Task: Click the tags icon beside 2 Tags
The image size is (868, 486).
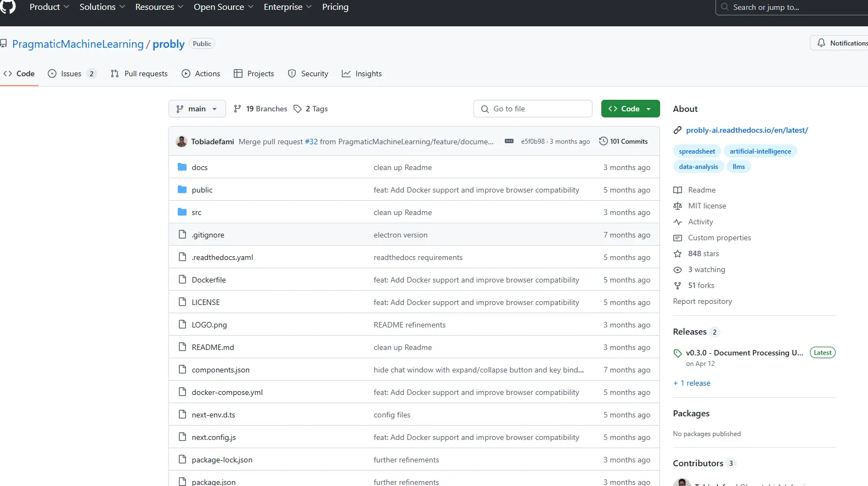Action: [x=297, y=109]
